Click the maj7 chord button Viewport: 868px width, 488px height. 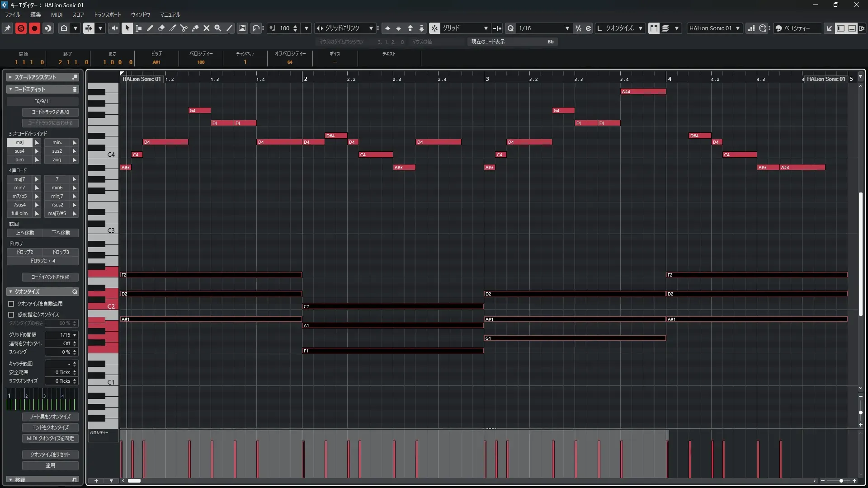click(x=19, y=179)
